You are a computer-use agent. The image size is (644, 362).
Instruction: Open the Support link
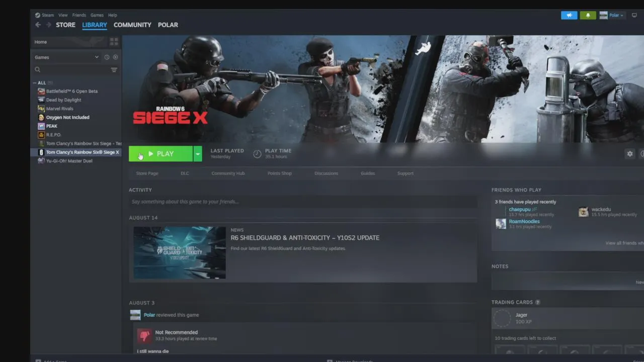click(406, 173)
